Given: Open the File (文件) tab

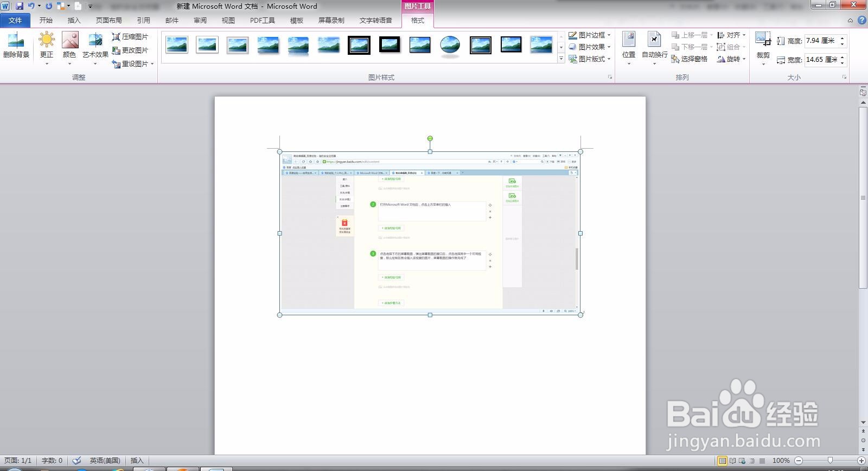Looking at the screenshot, I should pyautogui.click(x=15, y=20).
